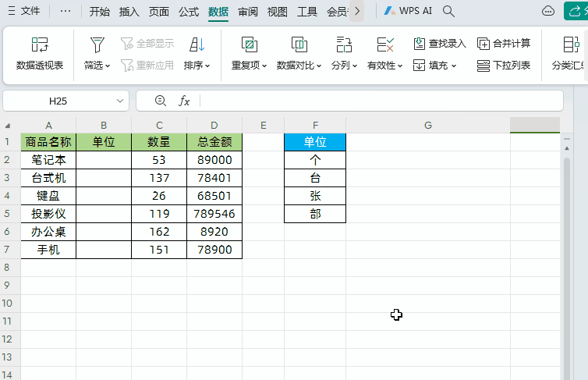Click the zoom magnifier in formula bar

(161, 101)
